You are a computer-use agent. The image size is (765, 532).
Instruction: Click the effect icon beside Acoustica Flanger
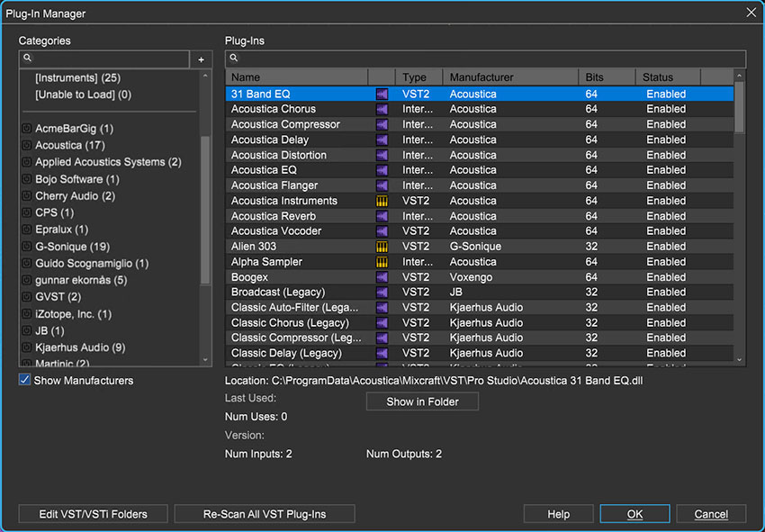point(382,185)
